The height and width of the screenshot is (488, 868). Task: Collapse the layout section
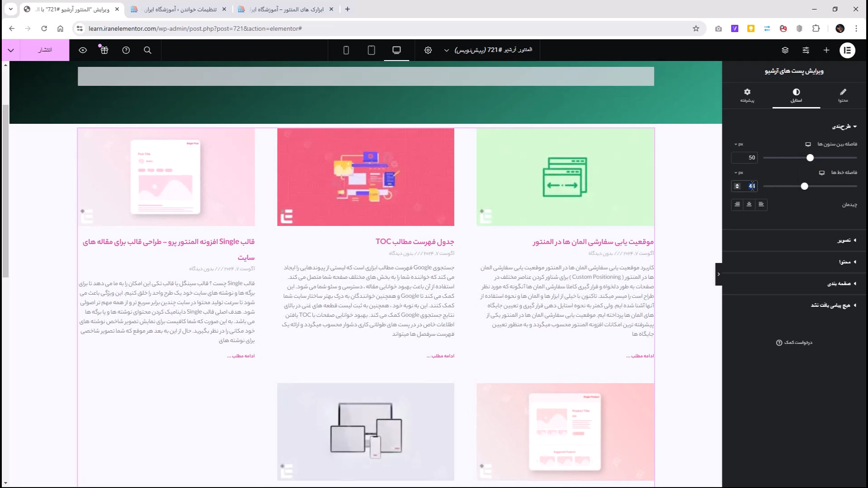tap(844, 127)
